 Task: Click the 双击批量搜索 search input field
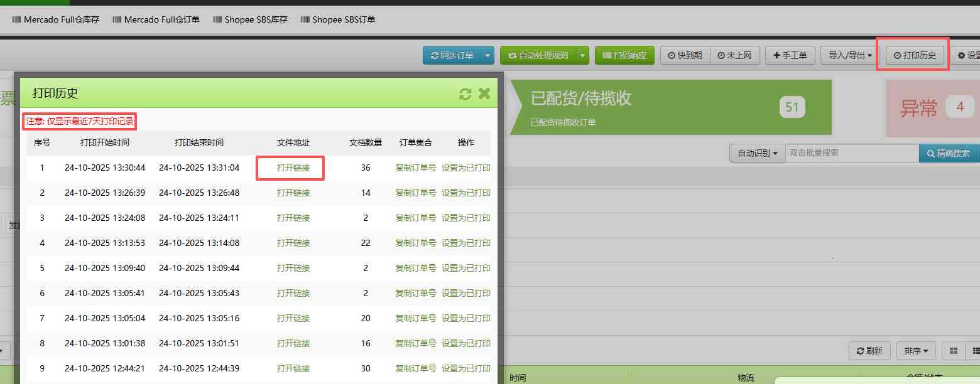click(851, 152)
